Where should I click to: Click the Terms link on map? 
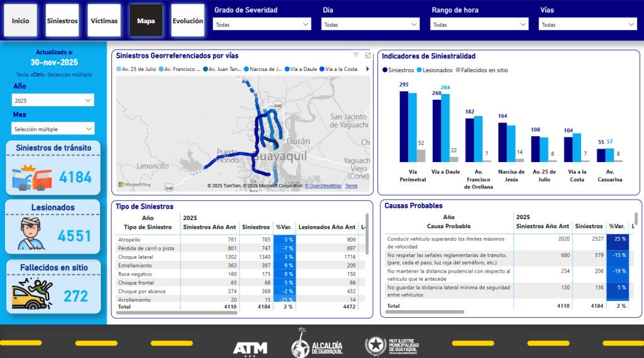[351, 186]
